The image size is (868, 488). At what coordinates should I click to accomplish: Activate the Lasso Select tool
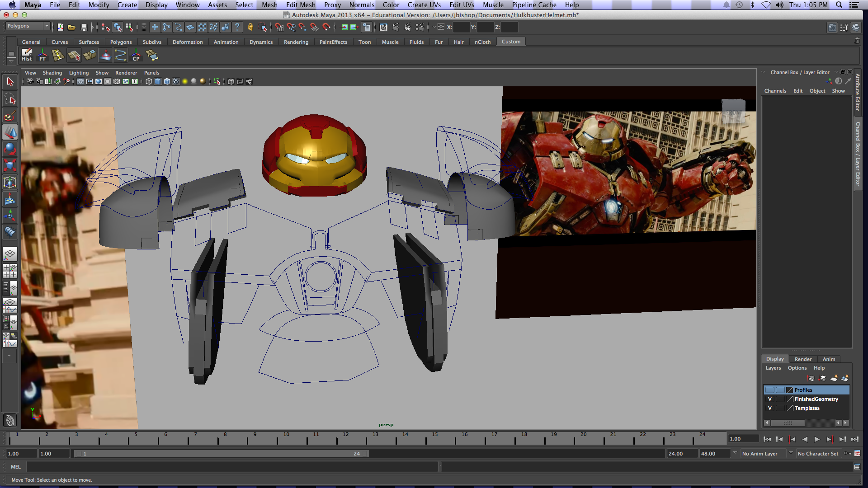click(10, 99)
